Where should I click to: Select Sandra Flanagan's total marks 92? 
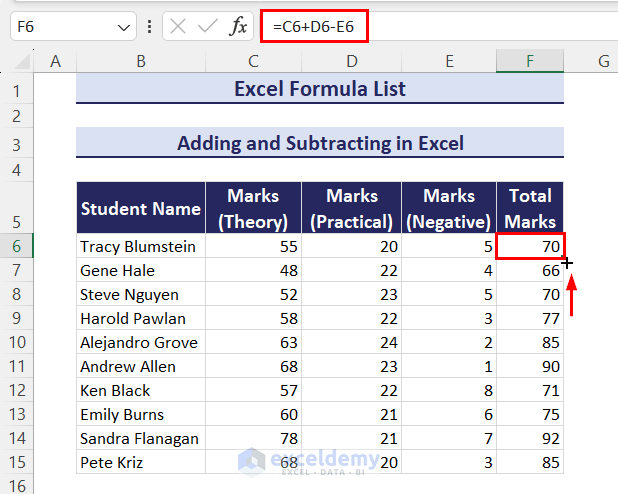[x=530, y=438]
